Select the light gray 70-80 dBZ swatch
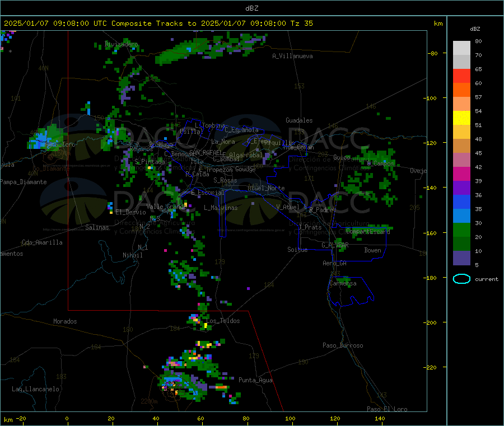Image resolution: width=504 pixels, height=426 pixels. tap(461, 48)
